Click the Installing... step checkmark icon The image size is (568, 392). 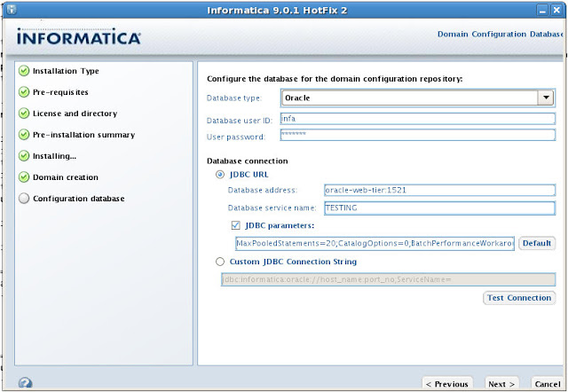[24, 156]
